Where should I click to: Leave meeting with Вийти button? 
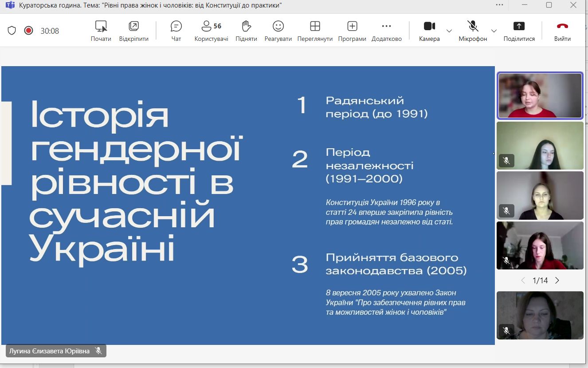pyautogui.click(x=562, y=30)
